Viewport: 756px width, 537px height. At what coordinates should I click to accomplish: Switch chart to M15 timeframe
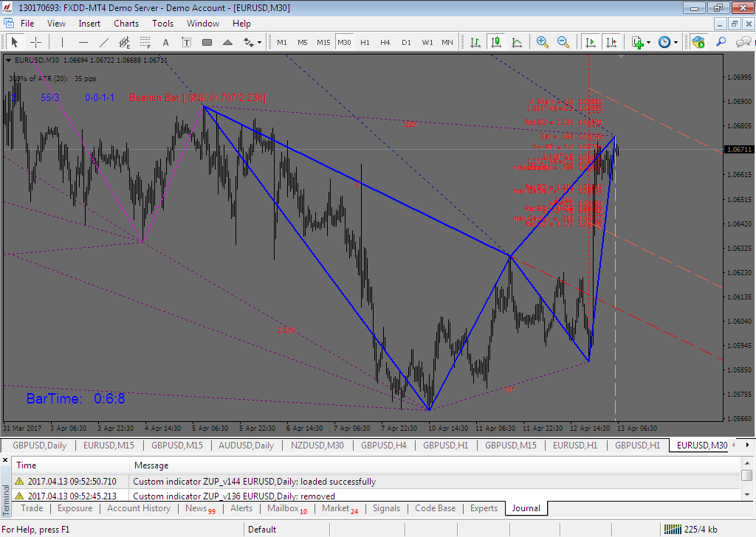pyautogui.click(x=323, y=42)
